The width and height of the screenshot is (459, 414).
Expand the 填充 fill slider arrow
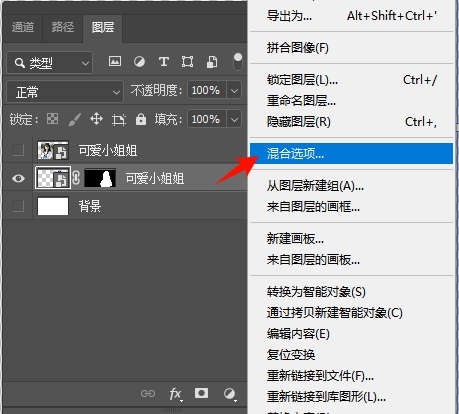pyautogui.click(x=234, y=119)
